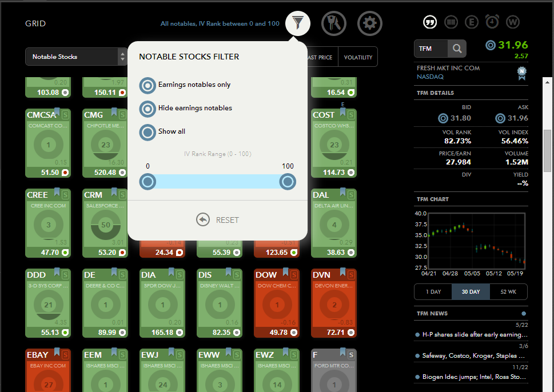Open the H-P shares slide news item

pos(471,334)
